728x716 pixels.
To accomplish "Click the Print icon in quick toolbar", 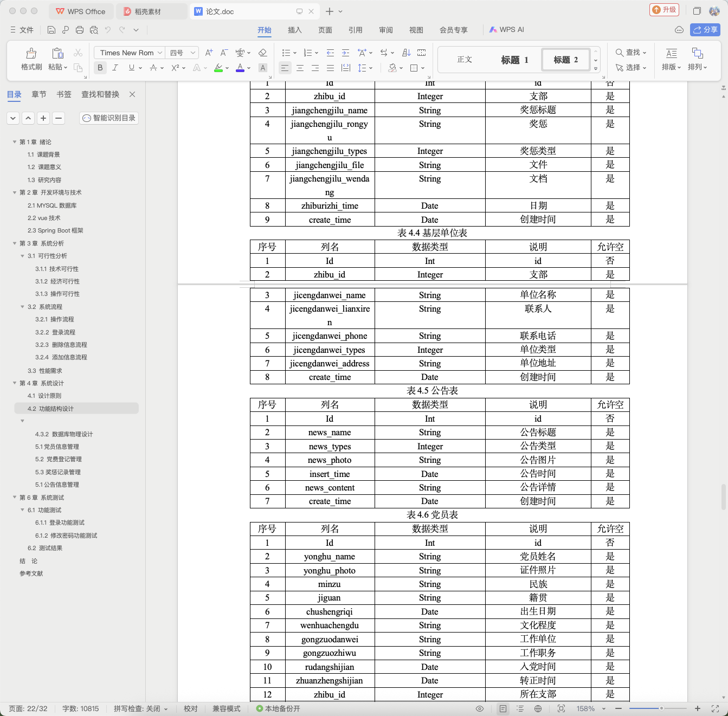I will pyautogui.click(x=80, y=30).
